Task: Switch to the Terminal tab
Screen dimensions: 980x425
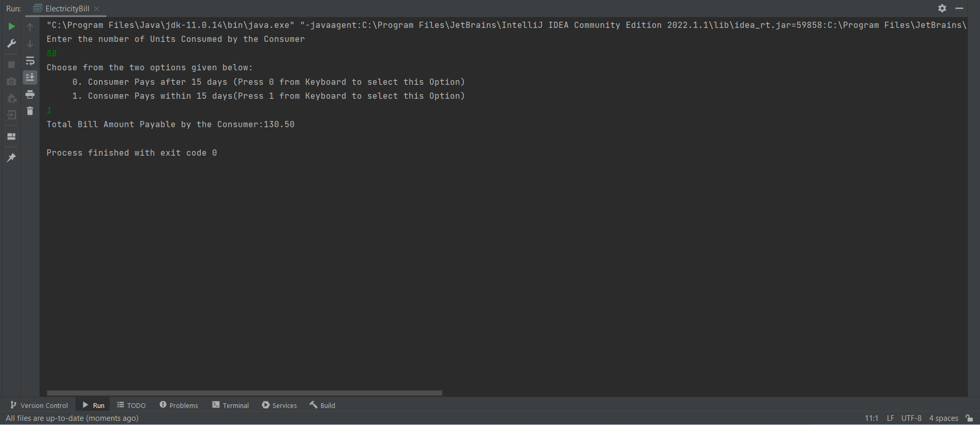Action: tap(230, 405)
